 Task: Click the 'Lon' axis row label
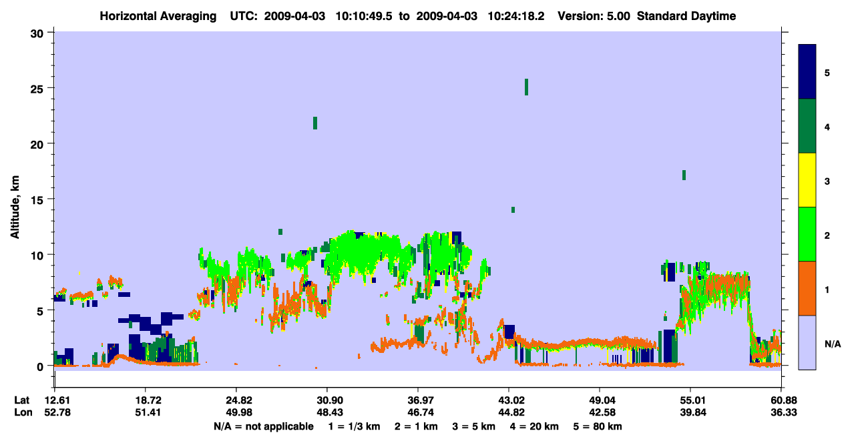[x=22, y=412]
